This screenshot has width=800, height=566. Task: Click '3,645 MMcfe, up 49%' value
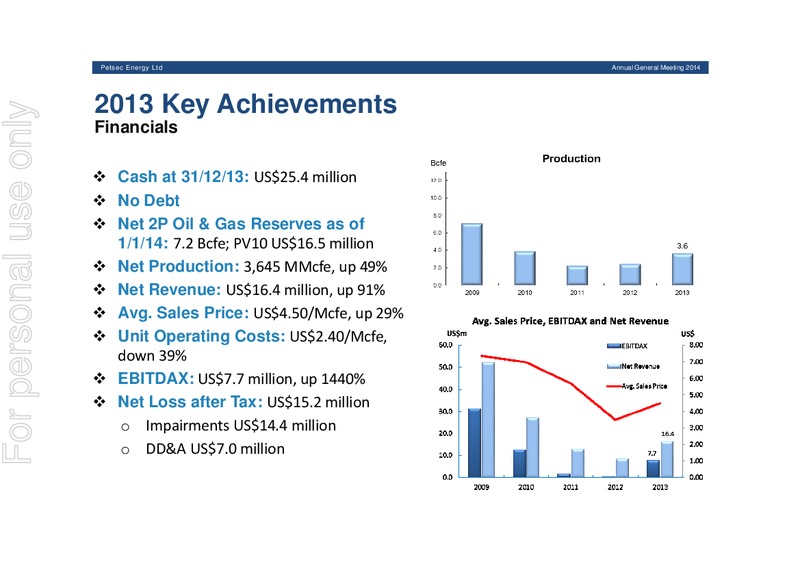coord(315,267)
